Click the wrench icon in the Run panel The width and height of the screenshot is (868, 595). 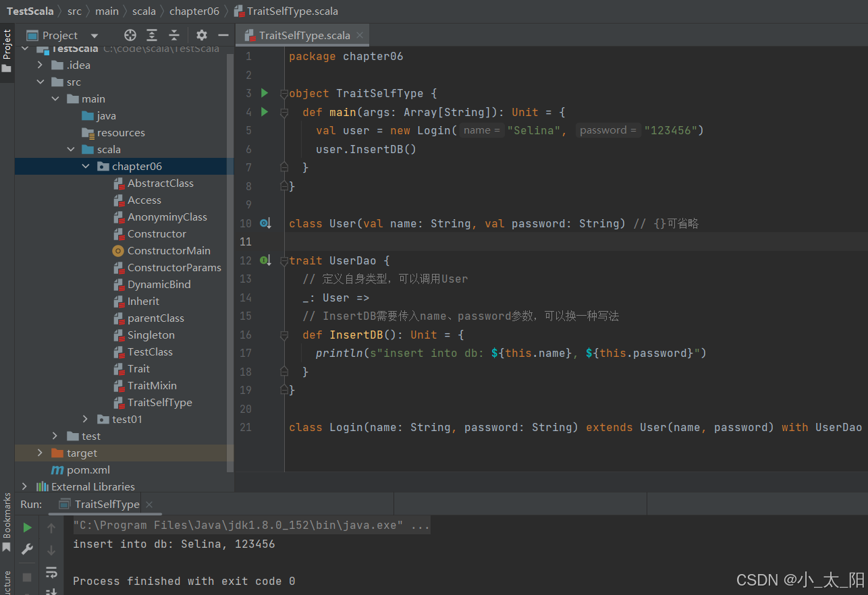click(x=27, y=549)
